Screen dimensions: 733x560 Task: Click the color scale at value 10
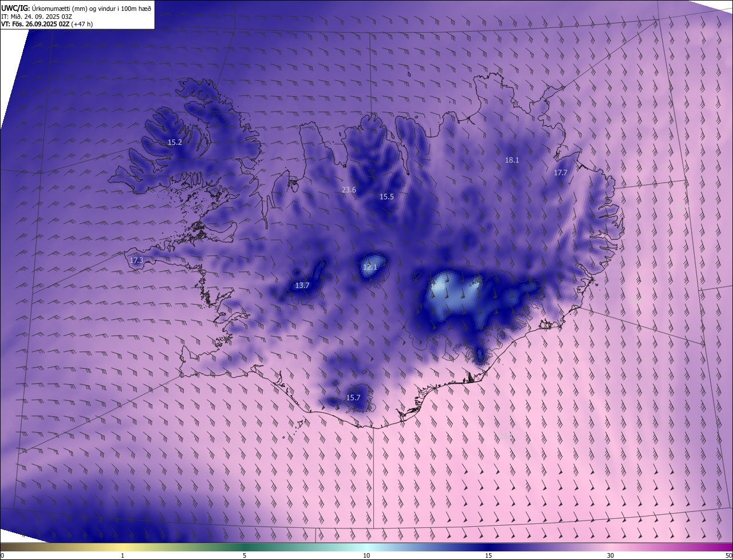click(366, 555)
